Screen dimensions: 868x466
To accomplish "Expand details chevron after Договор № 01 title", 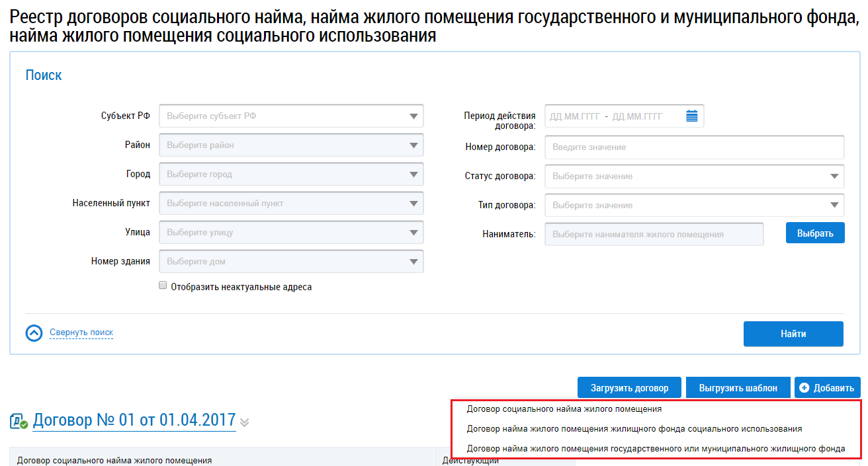I will pos(245,422).
